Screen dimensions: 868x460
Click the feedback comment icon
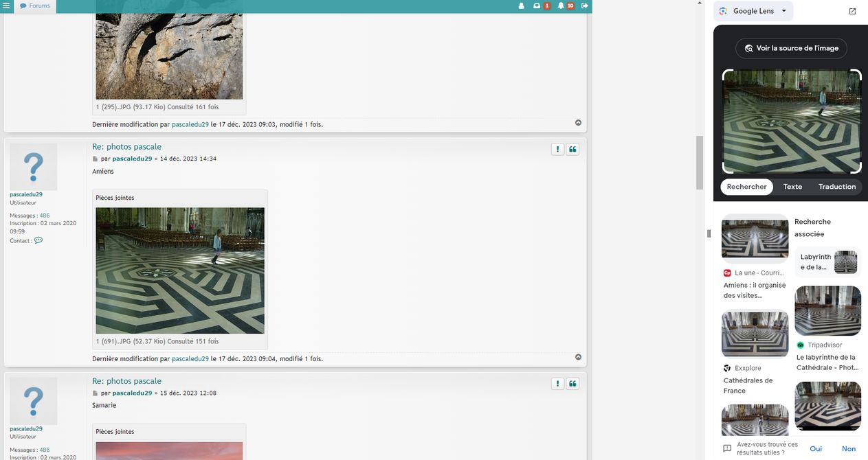tap(727, 448)
